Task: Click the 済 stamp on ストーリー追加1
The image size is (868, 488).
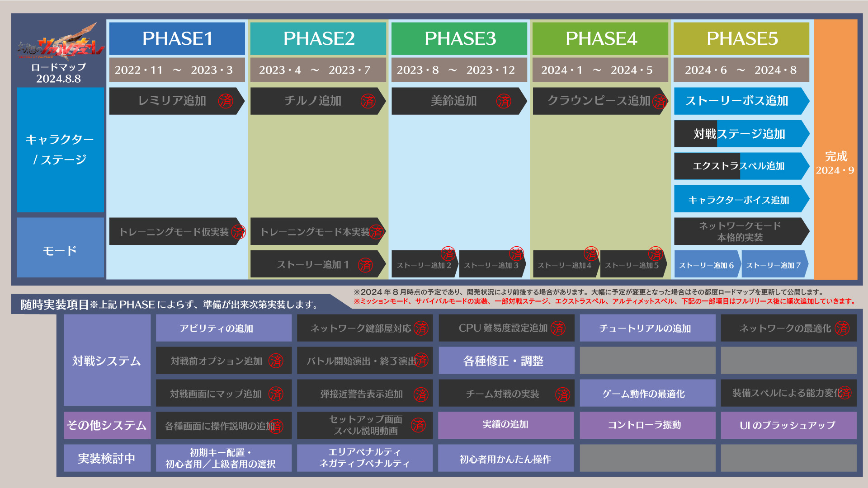Action: [x=365, y=265]
